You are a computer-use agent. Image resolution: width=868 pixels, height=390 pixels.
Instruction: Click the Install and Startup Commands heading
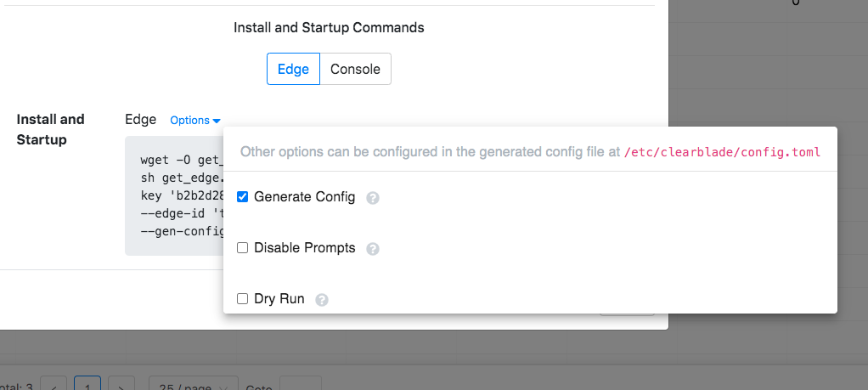(329, 27)
